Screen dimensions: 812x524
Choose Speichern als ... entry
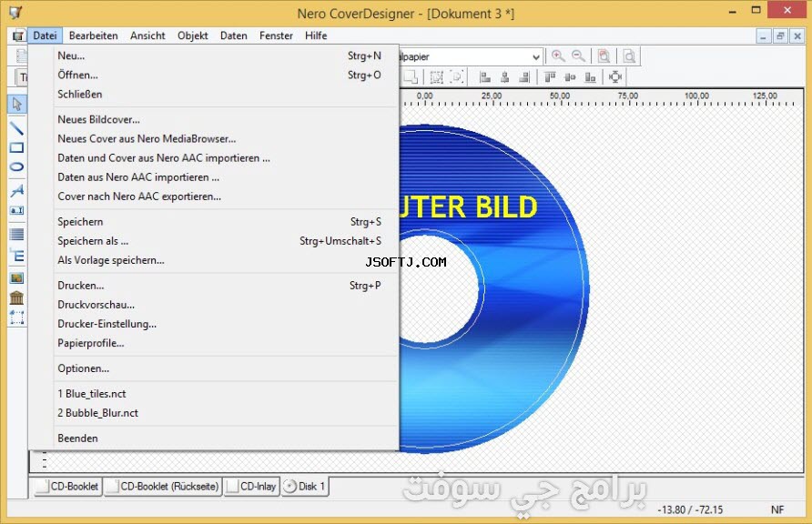[x=213, y=240]
